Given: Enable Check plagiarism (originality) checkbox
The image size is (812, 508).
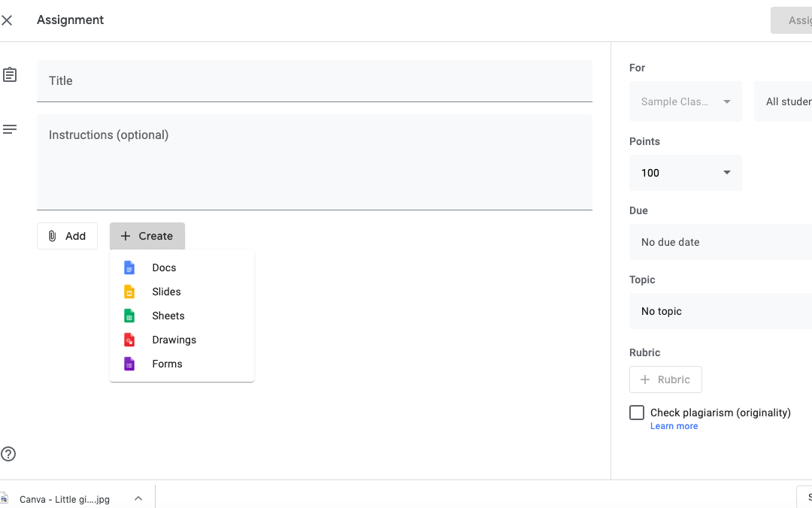Looking at the screenshot, I should pos(637,413).
